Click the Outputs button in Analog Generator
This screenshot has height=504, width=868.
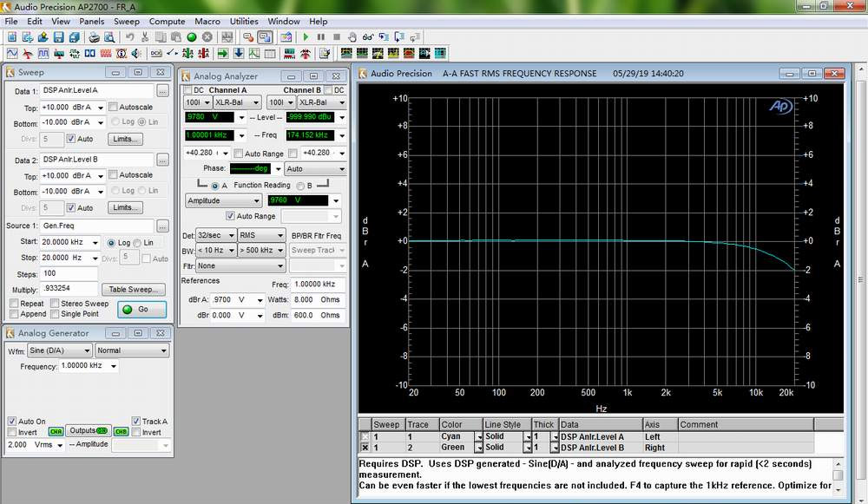[x=88, y=431]
